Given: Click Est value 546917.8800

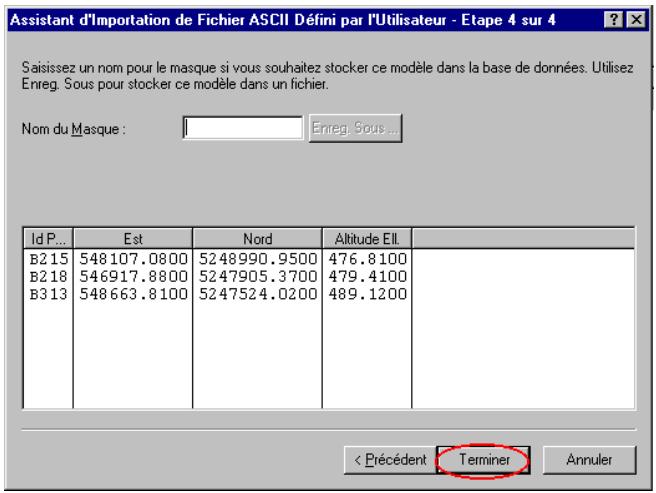Looking at the screenshot, I should [x=133, y=277].
